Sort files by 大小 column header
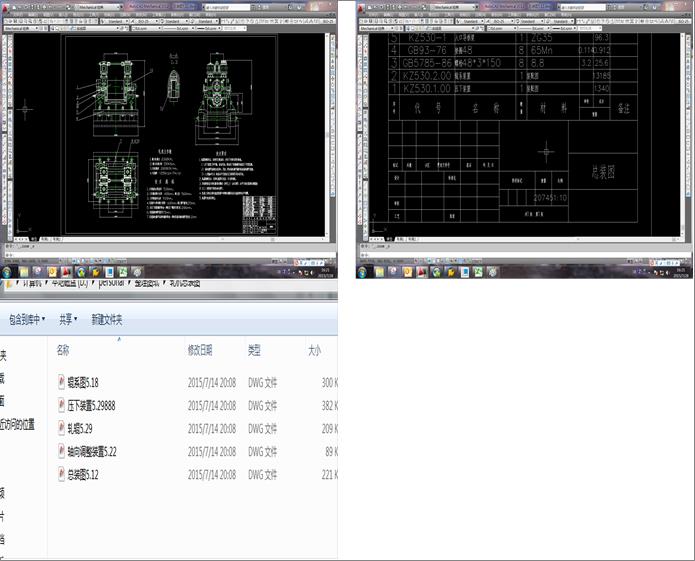 (x=314, y=351)
